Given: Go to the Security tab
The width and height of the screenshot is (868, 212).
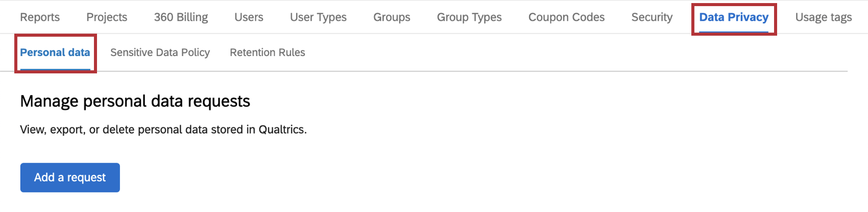Looking at the screenshot, I should coord(652,17).
